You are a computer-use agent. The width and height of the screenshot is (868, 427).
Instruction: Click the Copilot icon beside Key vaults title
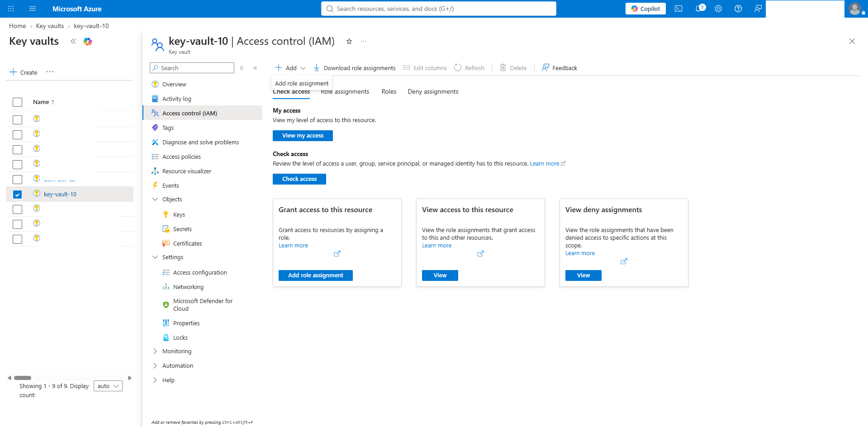click(x=88, y=41)
